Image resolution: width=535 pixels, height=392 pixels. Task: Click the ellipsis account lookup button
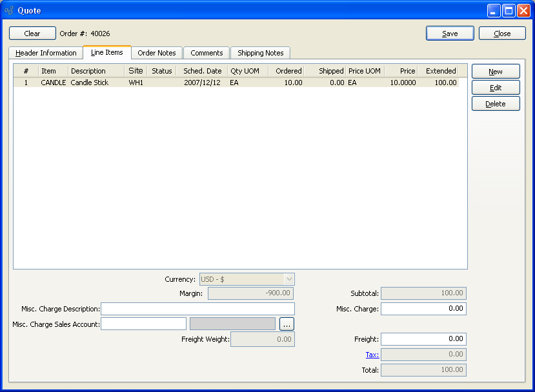287,324
